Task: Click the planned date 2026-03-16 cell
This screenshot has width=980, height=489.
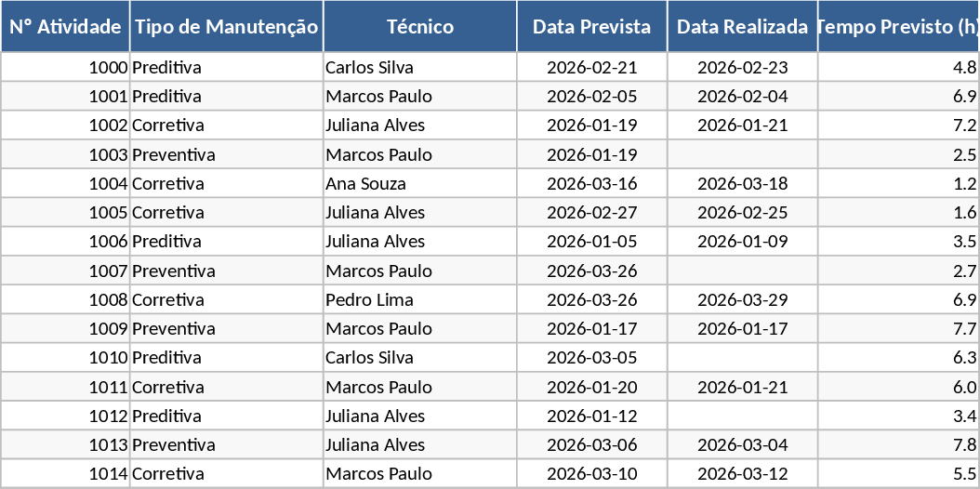Action: pyautogui.click(x=591, y=184)
